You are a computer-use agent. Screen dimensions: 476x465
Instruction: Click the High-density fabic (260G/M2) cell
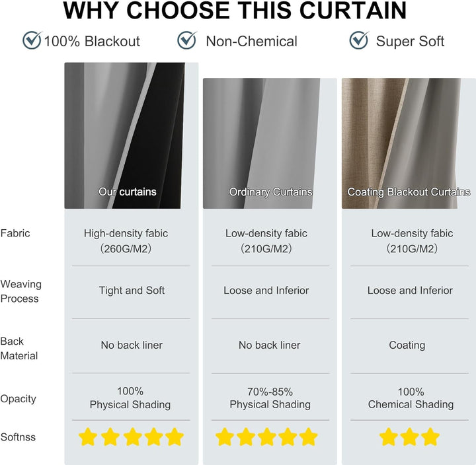tap(126, 241)
